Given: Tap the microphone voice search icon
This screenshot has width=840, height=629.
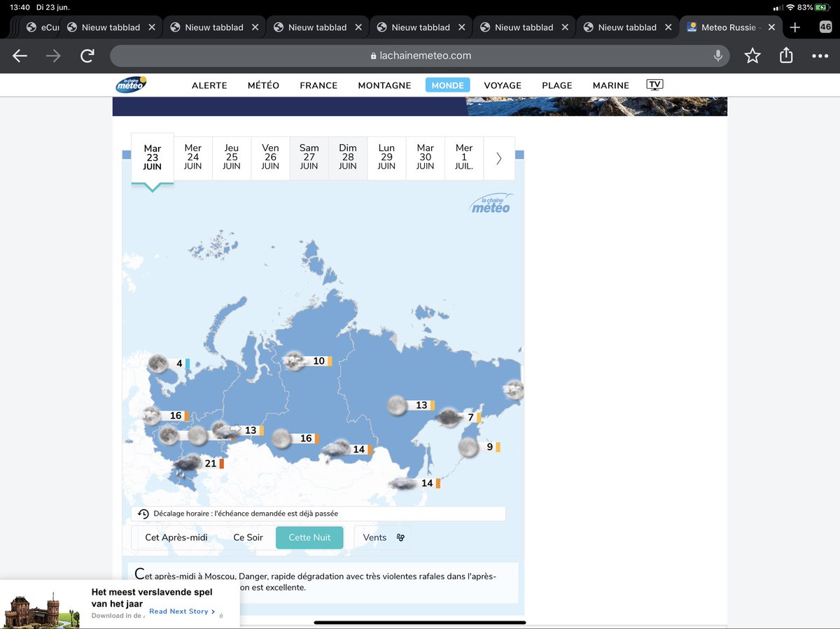Looking at the screenshot, I should [717, 56].
